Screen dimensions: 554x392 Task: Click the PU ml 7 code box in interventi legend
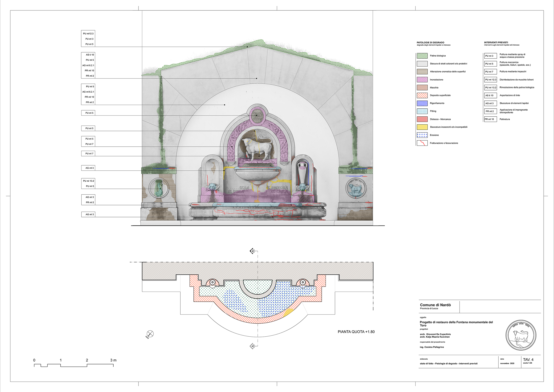[x=490, y=72]
